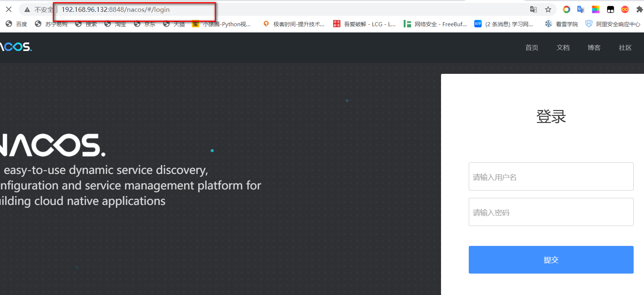Open the Google Translate extension icon
The height and width of the screenshot is (295, 644).
pos(581,10)
